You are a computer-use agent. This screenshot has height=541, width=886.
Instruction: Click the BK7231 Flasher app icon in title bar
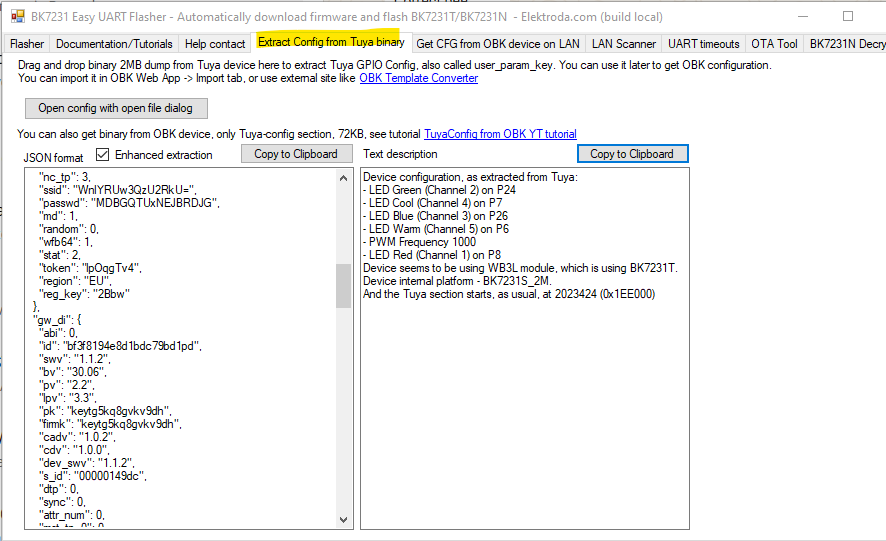click(18, 16)
